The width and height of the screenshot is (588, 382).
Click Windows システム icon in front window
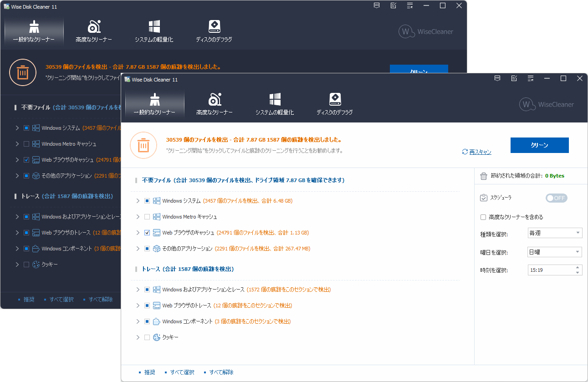coord(157,201)
